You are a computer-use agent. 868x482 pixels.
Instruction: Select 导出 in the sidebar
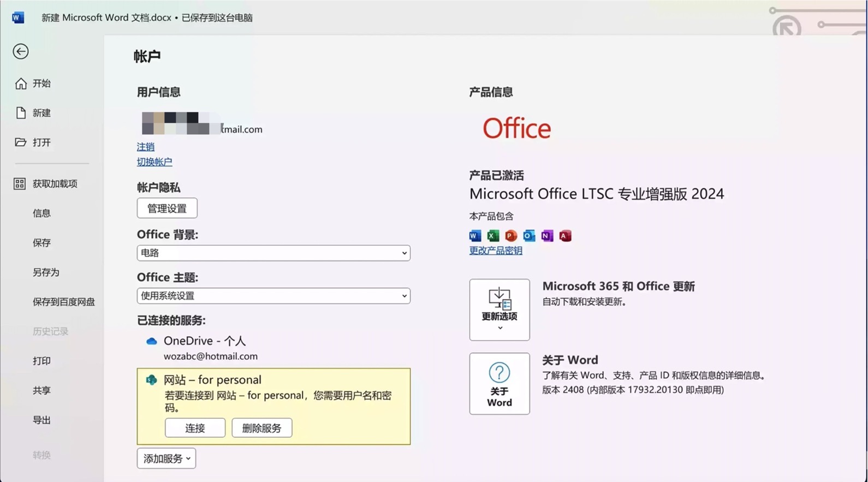(x=41, y=420)
